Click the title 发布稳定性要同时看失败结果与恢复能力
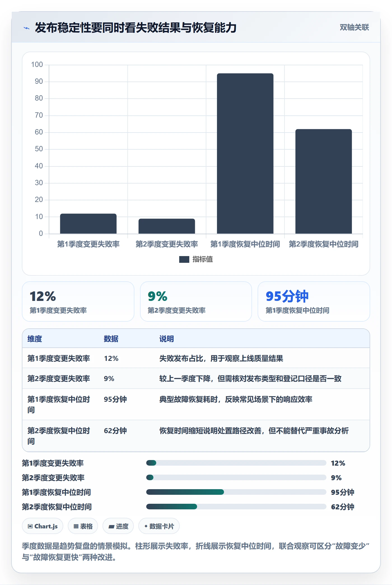392x585 pixels. (136, 28)
